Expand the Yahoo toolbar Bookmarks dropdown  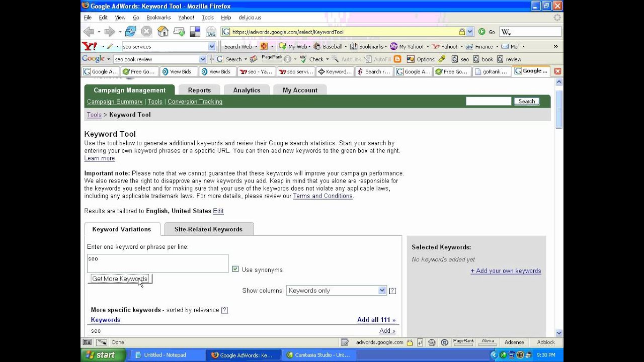pos(385,46)
